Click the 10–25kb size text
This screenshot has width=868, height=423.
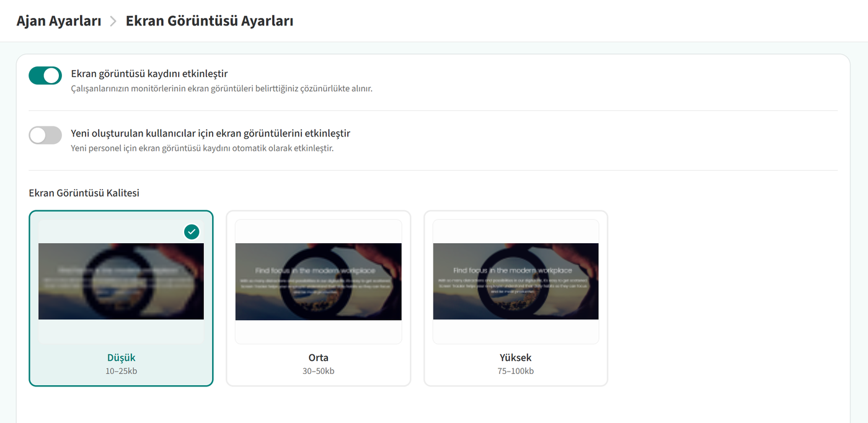point(121,371)
